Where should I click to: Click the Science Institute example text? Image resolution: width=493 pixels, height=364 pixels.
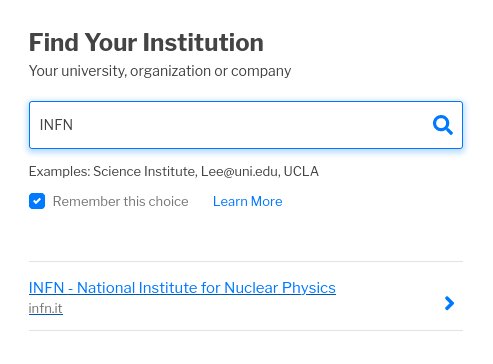(144, 171)
